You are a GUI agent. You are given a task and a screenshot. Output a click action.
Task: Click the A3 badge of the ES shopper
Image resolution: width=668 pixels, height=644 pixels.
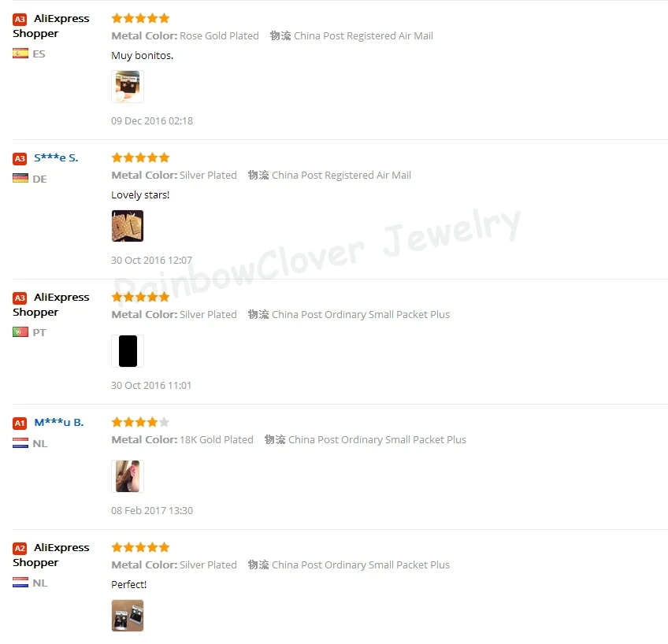[20, 19]
